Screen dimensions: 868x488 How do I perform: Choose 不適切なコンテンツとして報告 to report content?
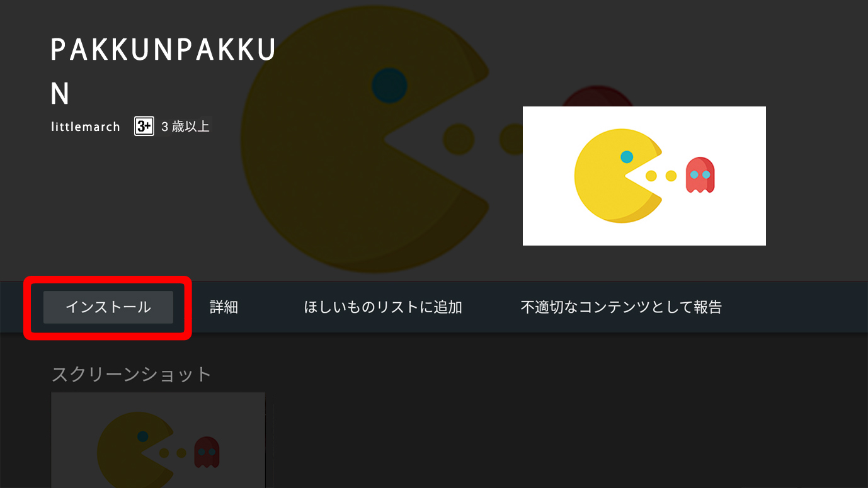(x=621, y=307)
